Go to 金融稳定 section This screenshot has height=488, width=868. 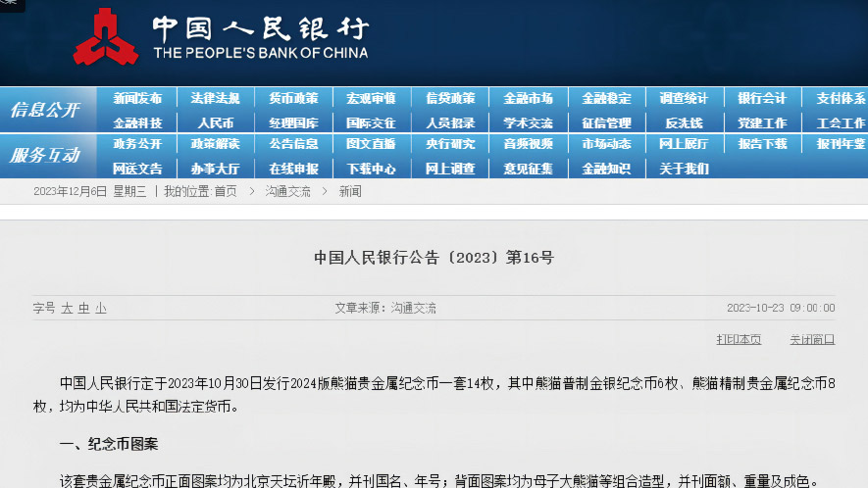[x=606, y=99]
